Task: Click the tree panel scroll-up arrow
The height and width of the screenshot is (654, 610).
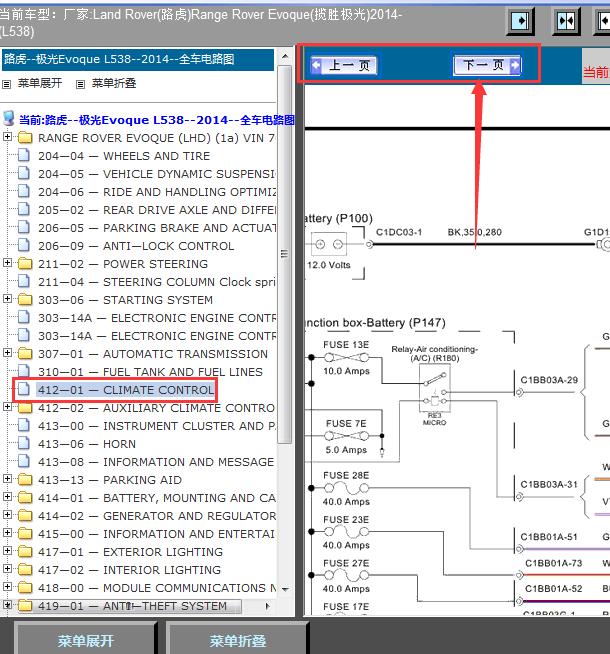Action: [x=285, y=56]
